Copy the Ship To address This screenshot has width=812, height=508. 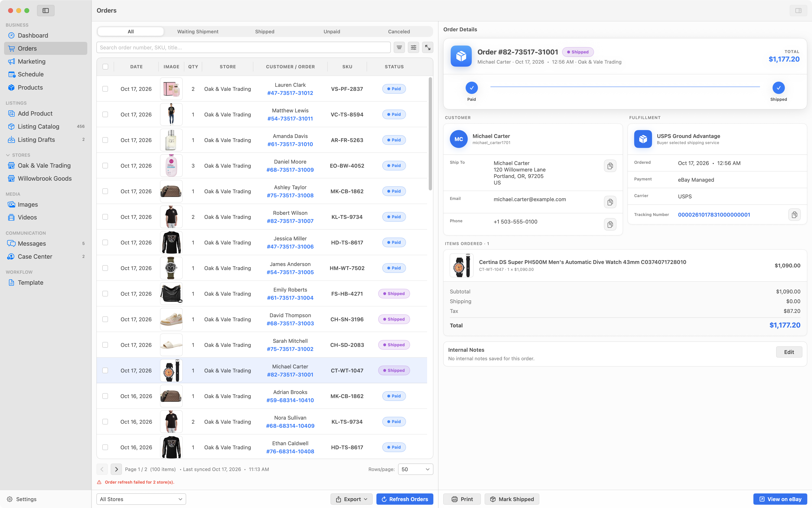coord(610,166)
